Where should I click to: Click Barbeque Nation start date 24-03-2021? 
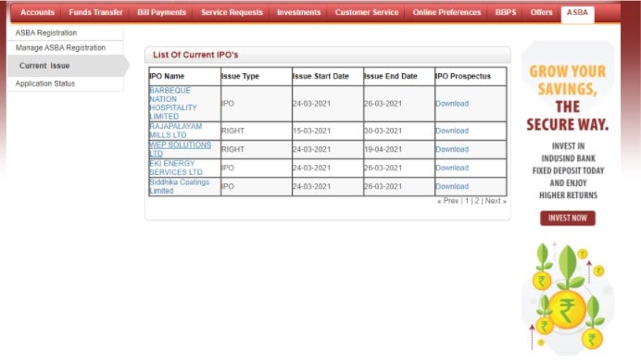pyautogui.click(x=311, y=104)
